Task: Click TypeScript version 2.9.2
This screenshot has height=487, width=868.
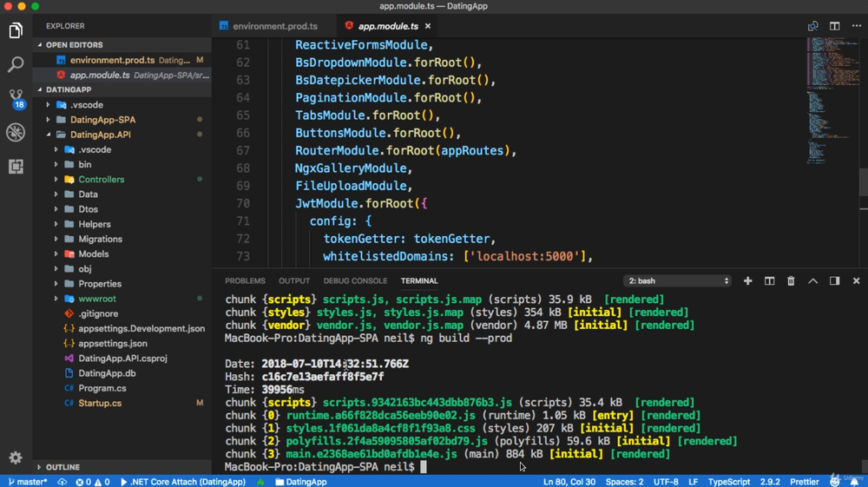Action: [x=770, y=482]
